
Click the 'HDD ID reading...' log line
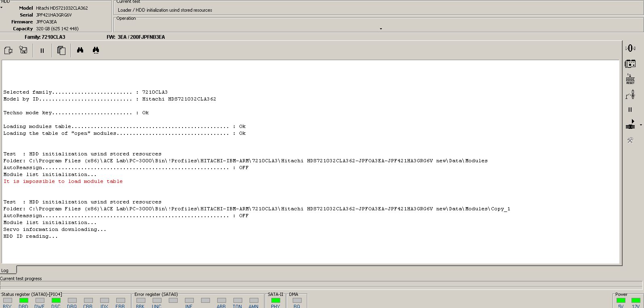31,236
